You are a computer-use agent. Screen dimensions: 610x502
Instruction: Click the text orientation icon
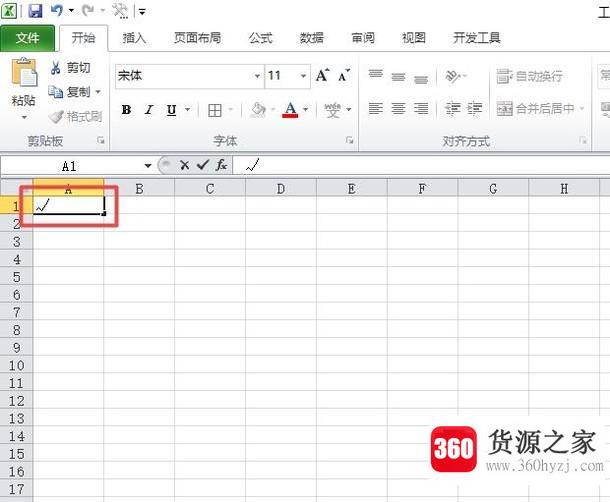click(x=452, y=76)
